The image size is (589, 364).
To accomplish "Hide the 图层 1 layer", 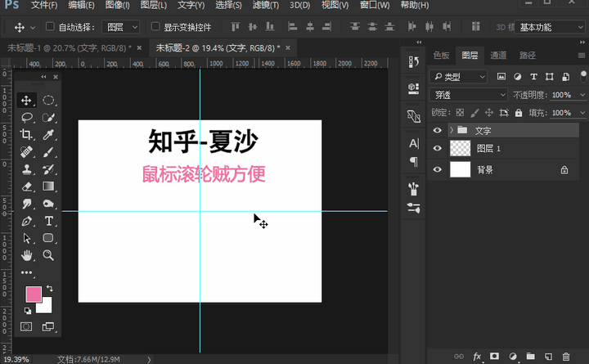I will point(437,148).
